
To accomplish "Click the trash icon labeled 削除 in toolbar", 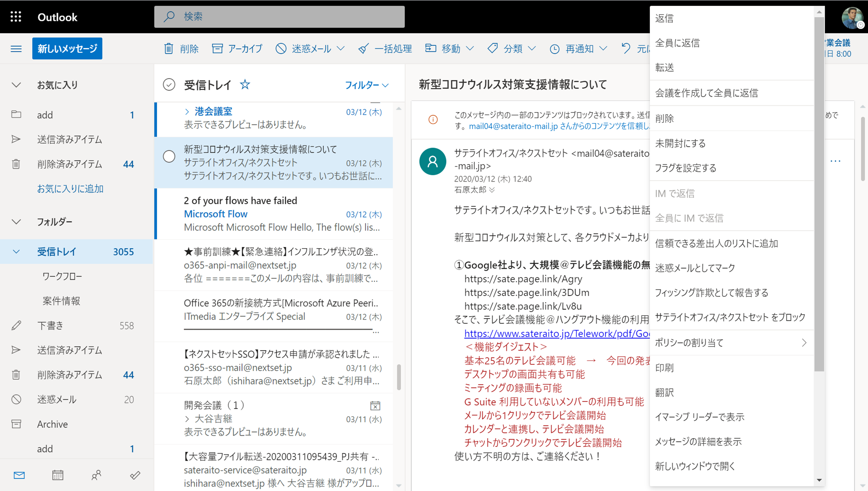I will [x=169, y=48].
